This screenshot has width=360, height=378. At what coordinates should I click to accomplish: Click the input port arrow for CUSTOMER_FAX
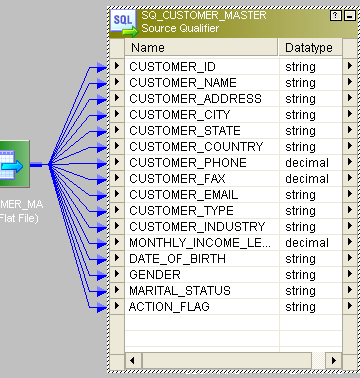pos(117,178)
